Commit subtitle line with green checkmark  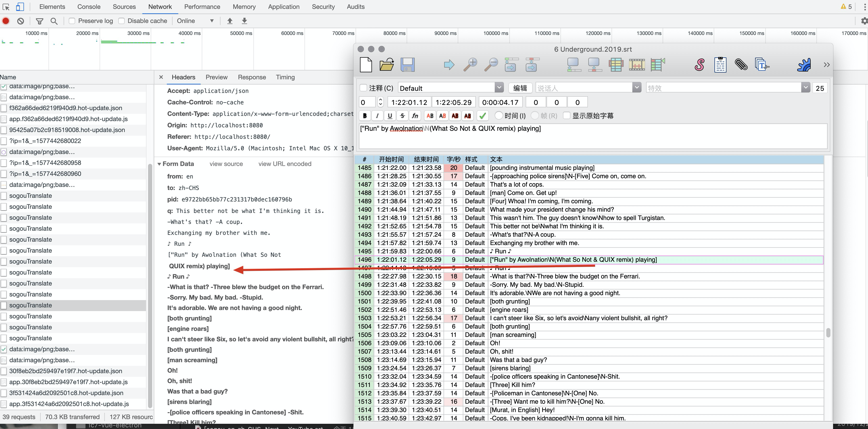pos(482,116)
